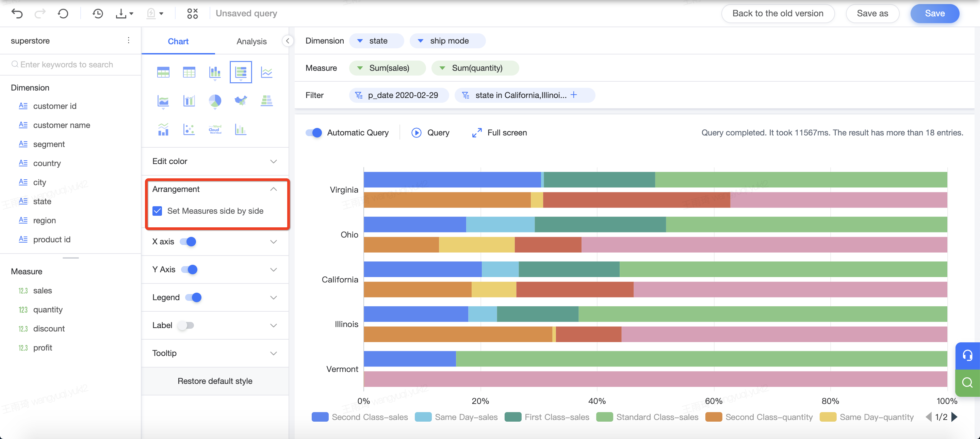Add another filter with plus icon
Screen dimensions: 980x439
[x=574, y=95]
